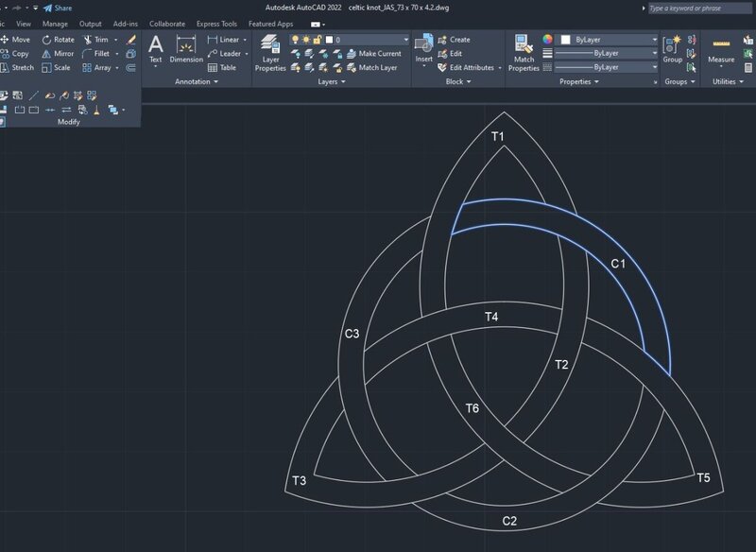The height and width of the screenshot is (552, 756).
Task: Open the object color ByLayer dropdown
Action: click(608, 40)
